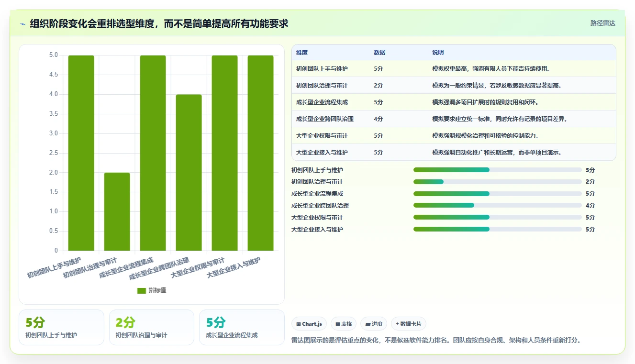Click description 模拟强调规模化治理和可核验的控制能力。

point(486,136)
